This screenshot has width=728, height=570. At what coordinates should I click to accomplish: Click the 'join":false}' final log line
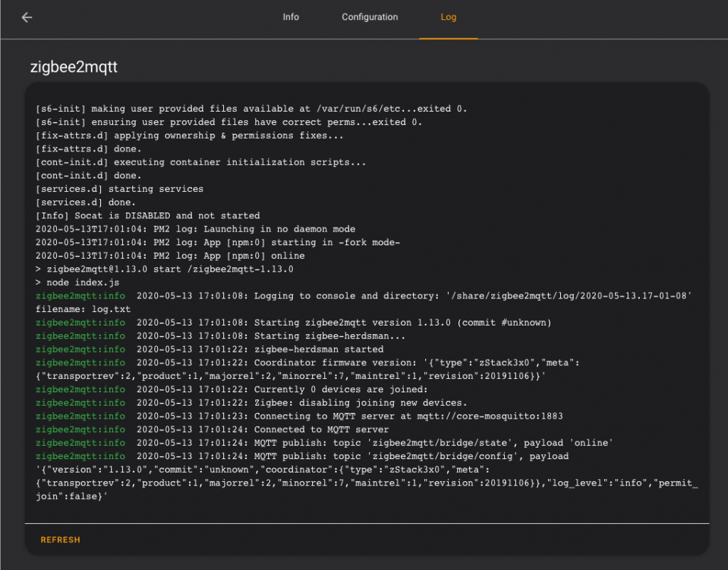tap(72, 497)
